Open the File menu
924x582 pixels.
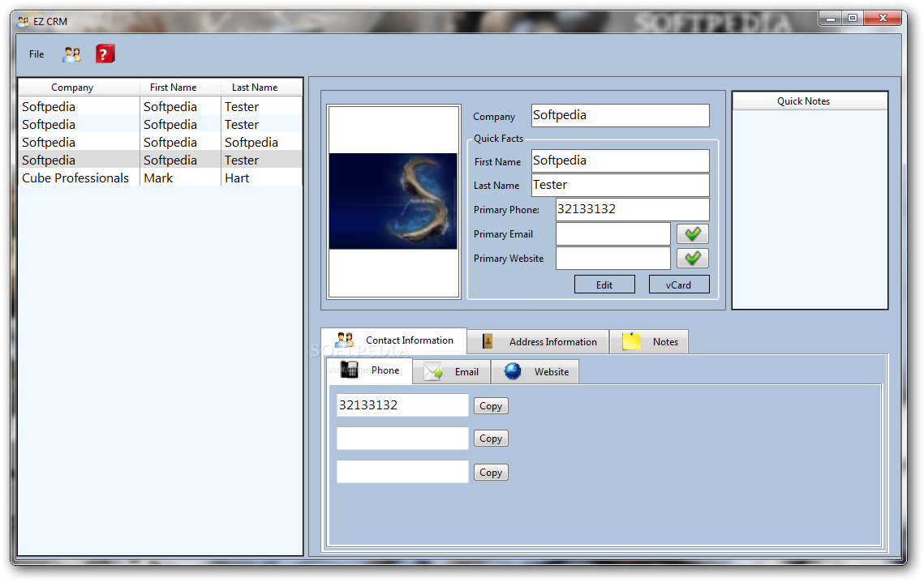point(37,54)
